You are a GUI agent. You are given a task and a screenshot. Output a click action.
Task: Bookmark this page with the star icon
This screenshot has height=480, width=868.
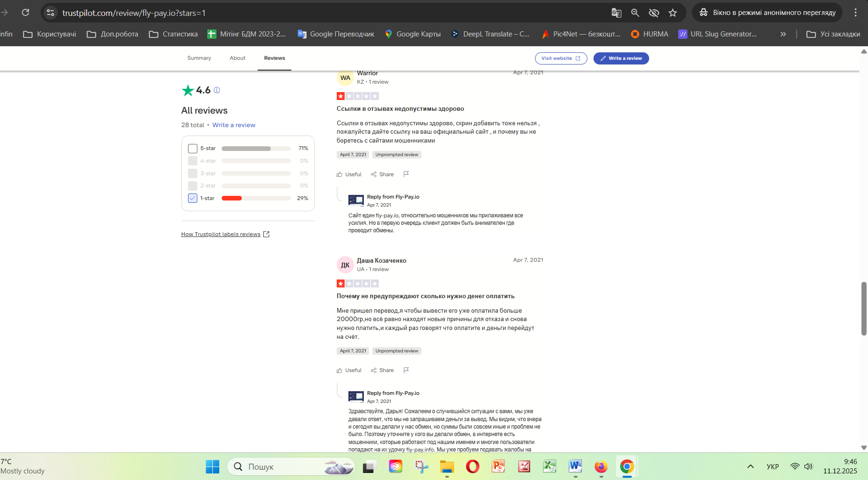pyautogui.click(x=673, y=13)
